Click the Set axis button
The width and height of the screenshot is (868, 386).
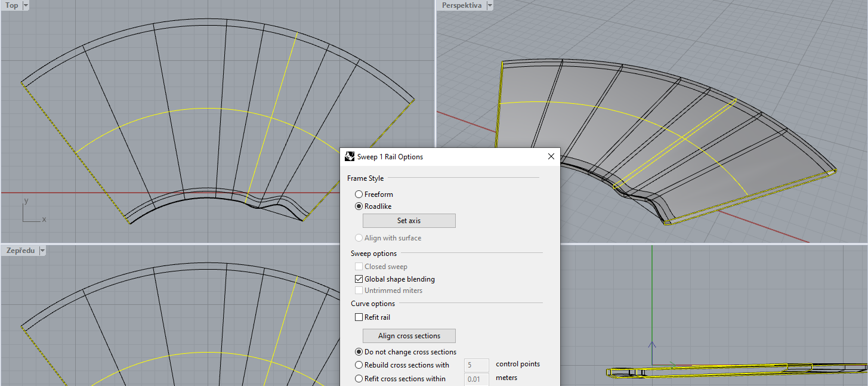409,221
